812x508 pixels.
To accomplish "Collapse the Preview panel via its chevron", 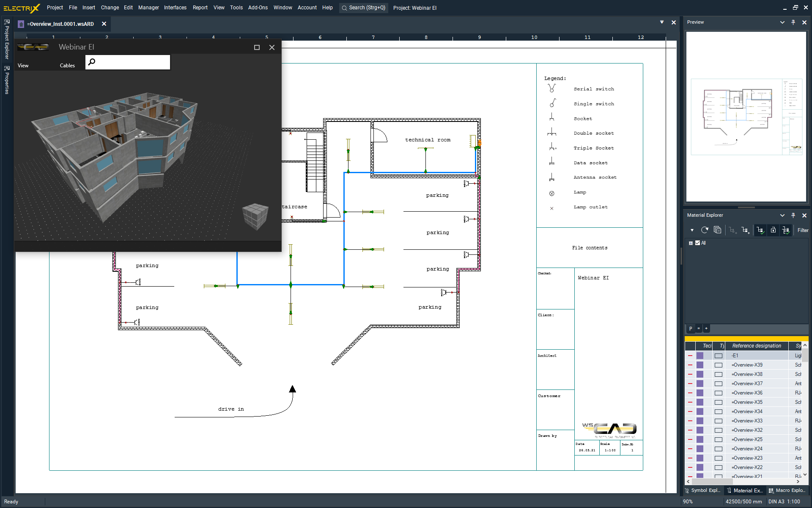I will (782, 22).
